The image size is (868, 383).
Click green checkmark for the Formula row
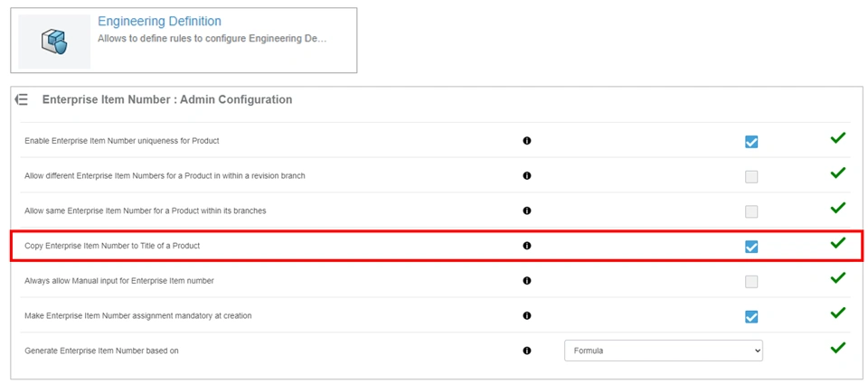click(838, 348)
